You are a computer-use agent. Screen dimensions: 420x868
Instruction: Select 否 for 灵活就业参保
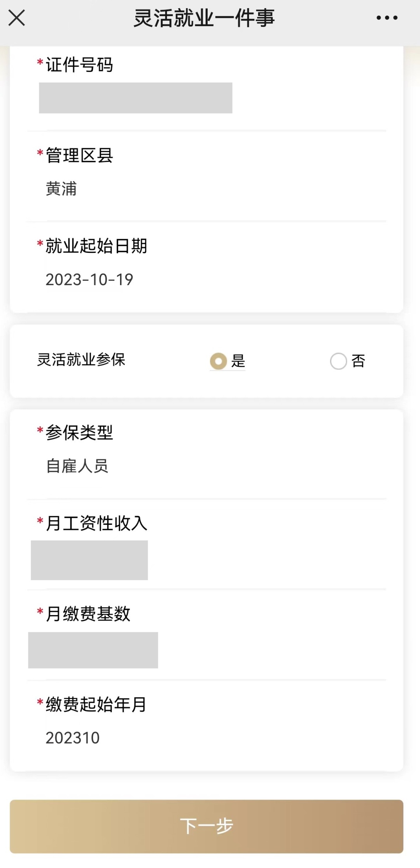coord(338,361)
